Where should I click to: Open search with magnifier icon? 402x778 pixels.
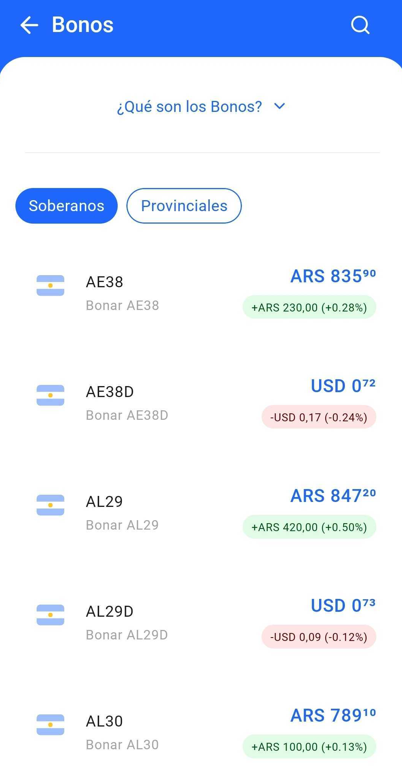pyautogui.click(x=360, y=25)
